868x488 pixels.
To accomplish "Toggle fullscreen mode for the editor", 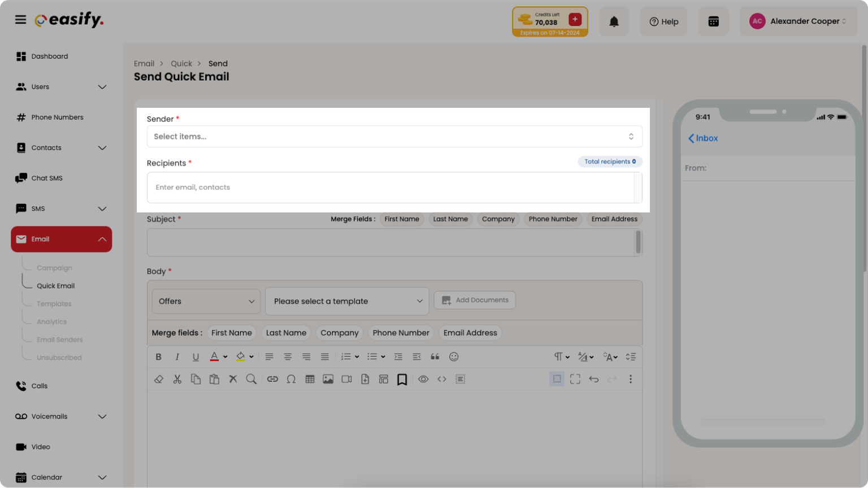I will click(x=575, y=380).
